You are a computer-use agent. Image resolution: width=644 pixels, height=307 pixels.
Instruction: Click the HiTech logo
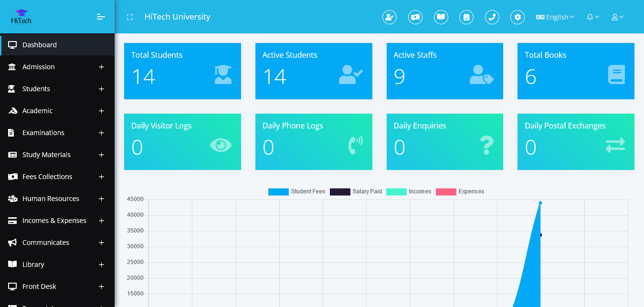[21, 16]
